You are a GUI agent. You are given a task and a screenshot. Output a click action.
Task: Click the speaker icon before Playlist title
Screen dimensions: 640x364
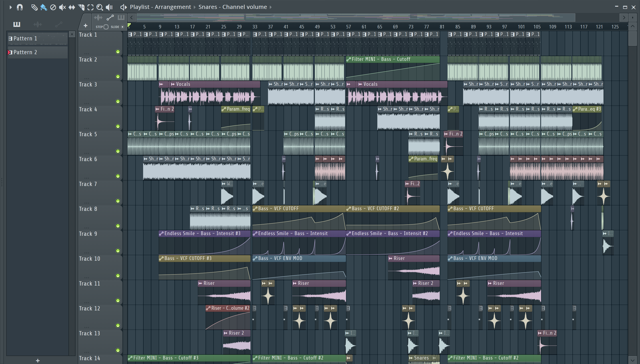[124, 7]
